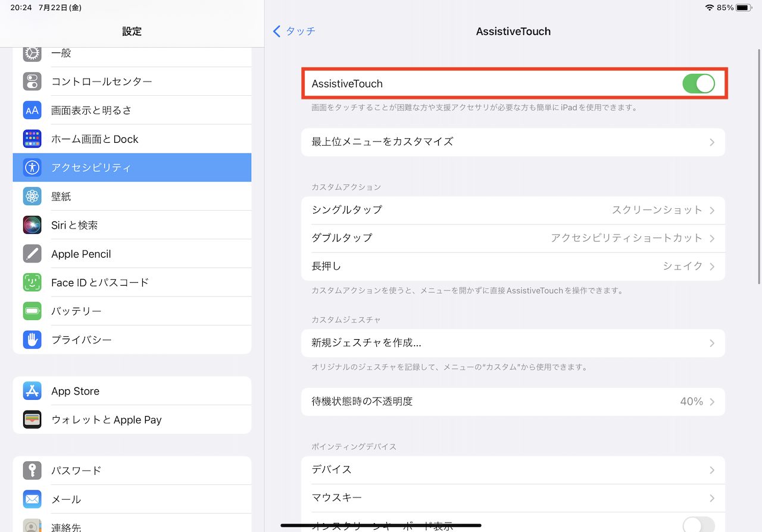
Task: Open 新規ジェスチャを作成 chevron
Action: pos(712,343)
